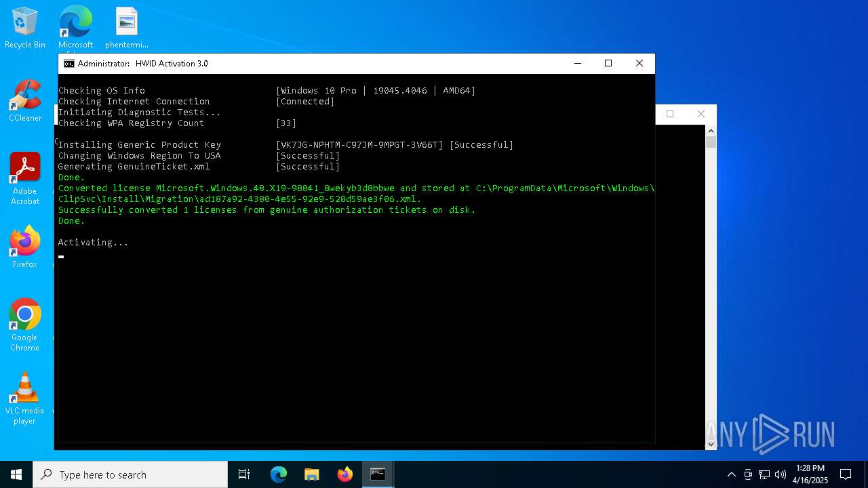Open the Windows Start menu

pyautogui.click(x=16, y=474)
